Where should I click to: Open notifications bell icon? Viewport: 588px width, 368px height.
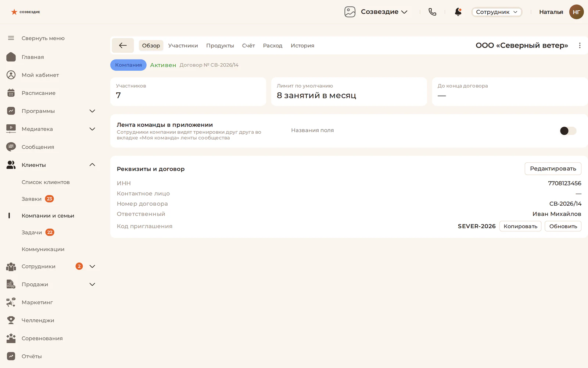(x=458, y=12)
